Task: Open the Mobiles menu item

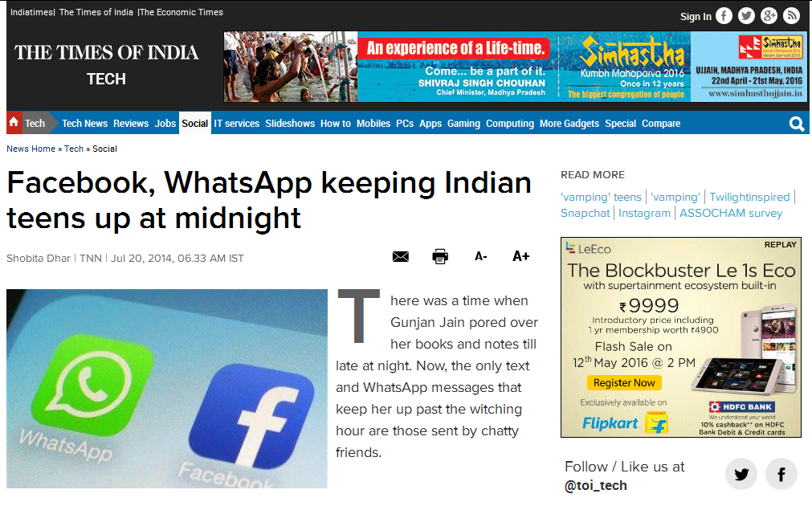Action: click(373, 123)
